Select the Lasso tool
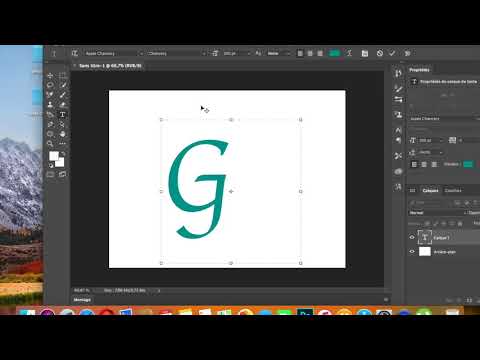Image resolution: width=480 pixels, height=360 pixels. click(50, 85)
